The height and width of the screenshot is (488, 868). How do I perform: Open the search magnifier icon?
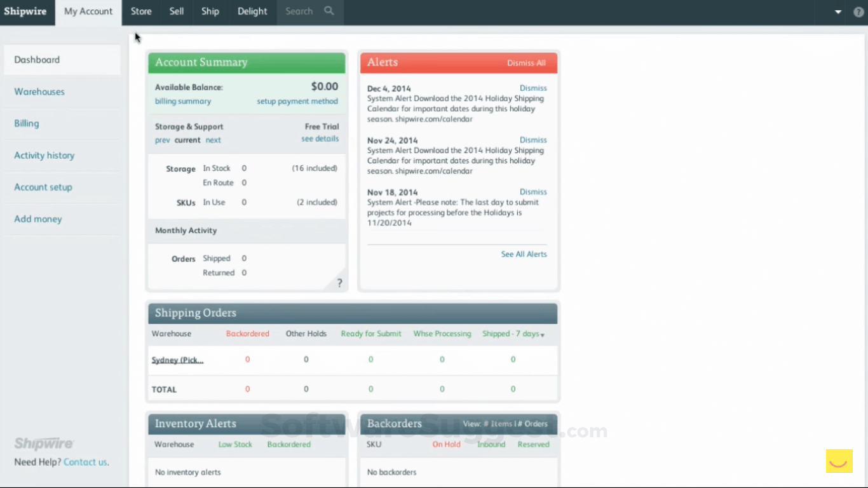click(x=328, y=11)
